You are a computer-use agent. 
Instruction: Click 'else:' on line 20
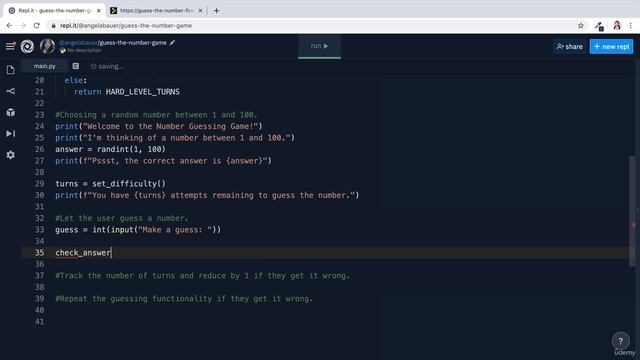(x=76, y=80)
